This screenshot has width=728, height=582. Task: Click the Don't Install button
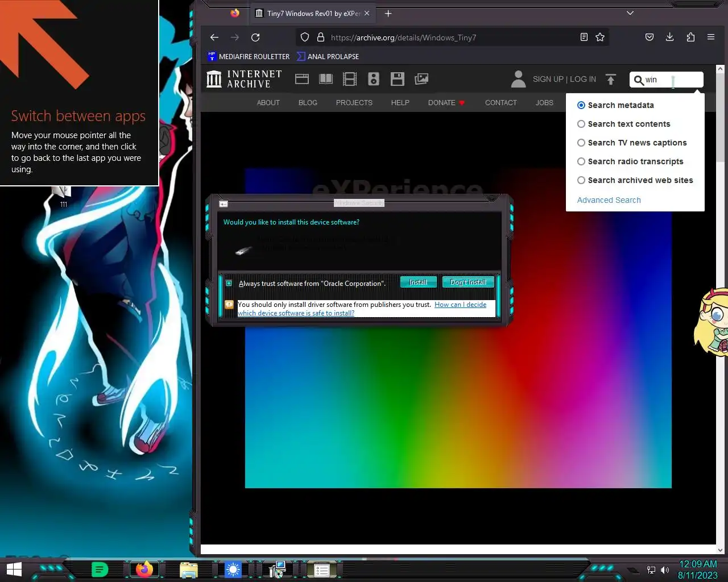click(468, 282)
